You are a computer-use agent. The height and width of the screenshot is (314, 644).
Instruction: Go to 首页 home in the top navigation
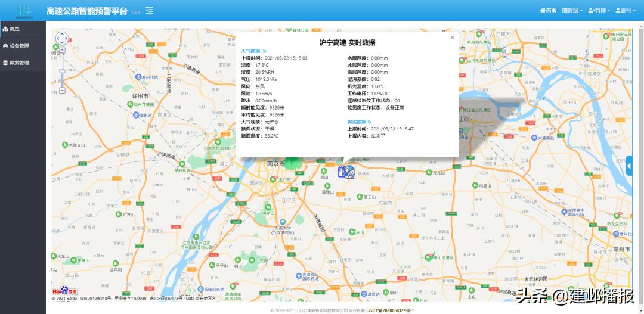pyautogui.click(x=549, y=10)
